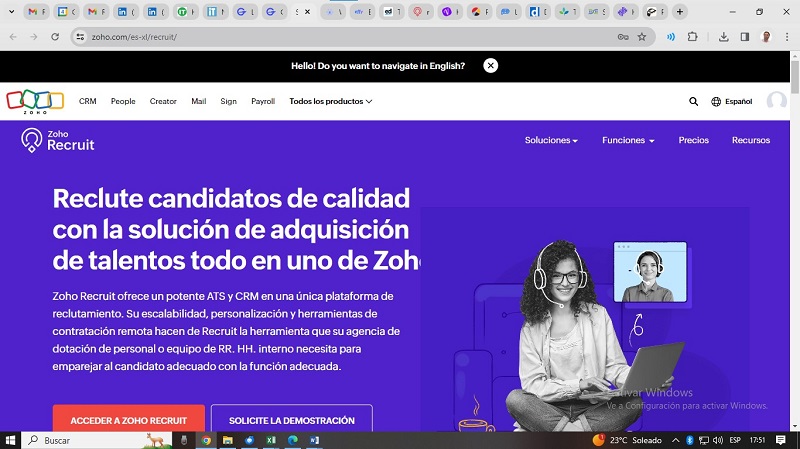Open the Precios page

pos(693,140)
